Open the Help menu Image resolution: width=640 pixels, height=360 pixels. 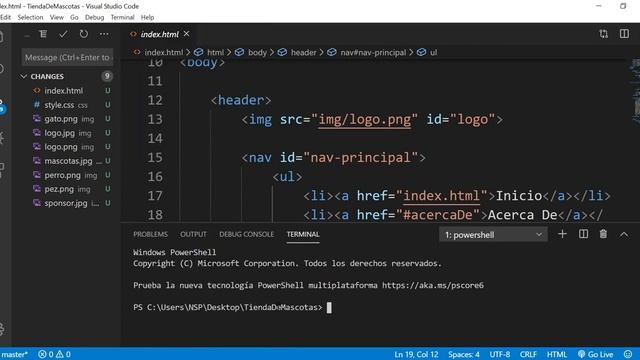147,17
